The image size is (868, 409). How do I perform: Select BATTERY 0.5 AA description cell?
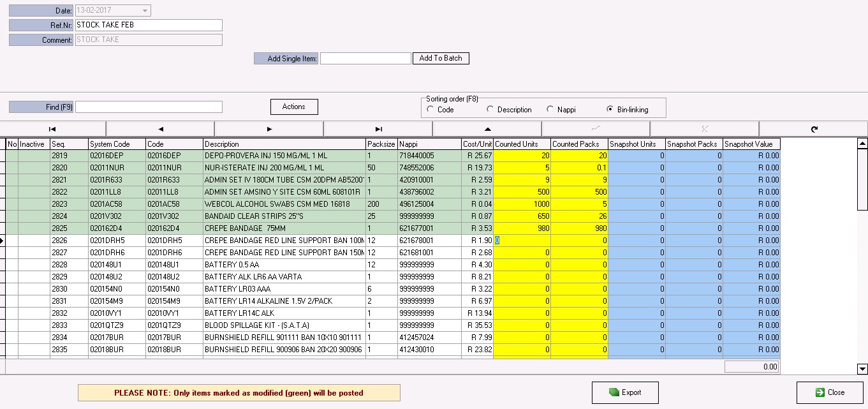point(284,265)
